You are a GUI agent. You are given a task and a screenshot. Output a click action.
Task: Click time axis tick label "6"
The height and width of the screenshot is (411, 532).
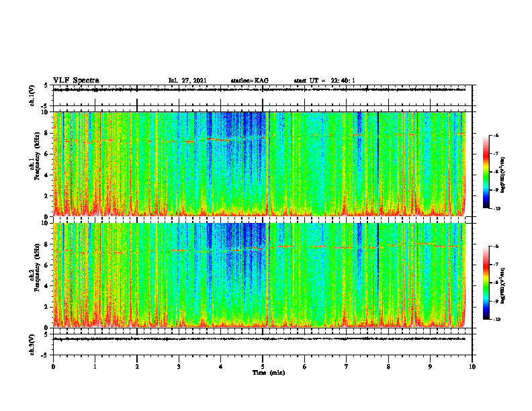305,367
